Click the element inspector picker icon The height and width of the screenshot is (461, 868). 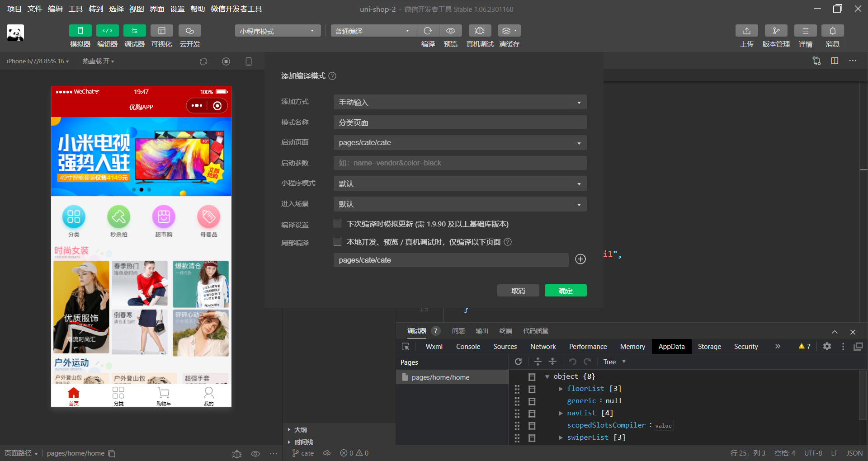pyautogui.click(x=406, y=347)
